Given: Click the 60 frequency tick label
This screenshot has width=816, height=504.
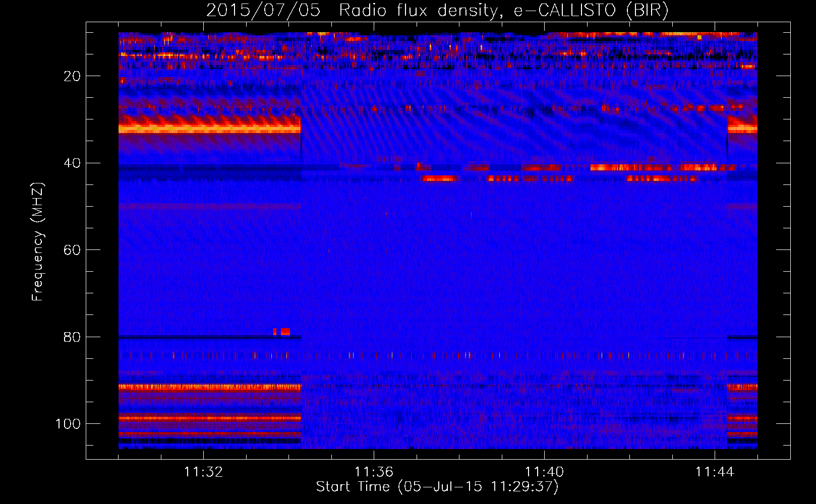Looking at the screenshot, I should (x=72, y=250).
